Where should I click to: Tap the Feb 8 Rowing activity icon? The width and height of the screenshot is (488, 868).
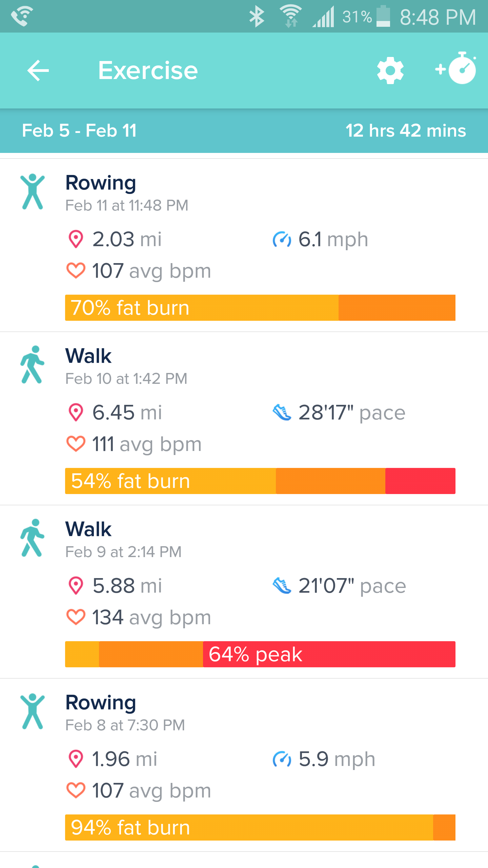pos(33,711)
